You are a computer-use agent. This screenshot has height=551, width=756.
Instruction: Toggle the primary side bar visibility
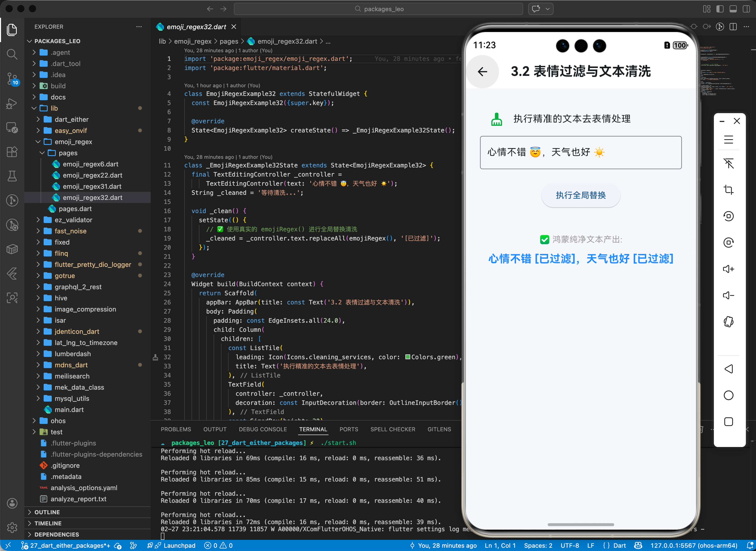pyautogui.click(x=720, y=9)
